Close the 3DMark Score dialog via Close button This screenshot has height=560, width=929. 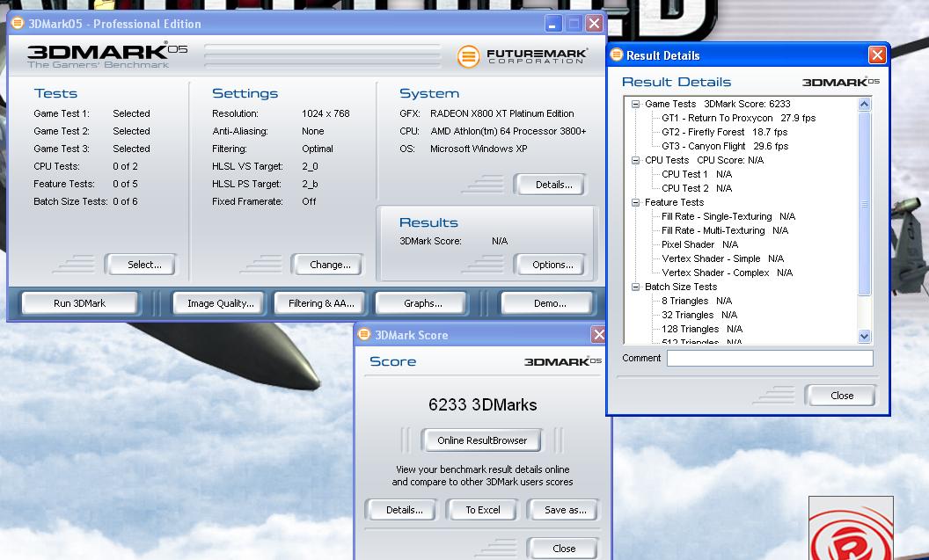click(563, 549)
